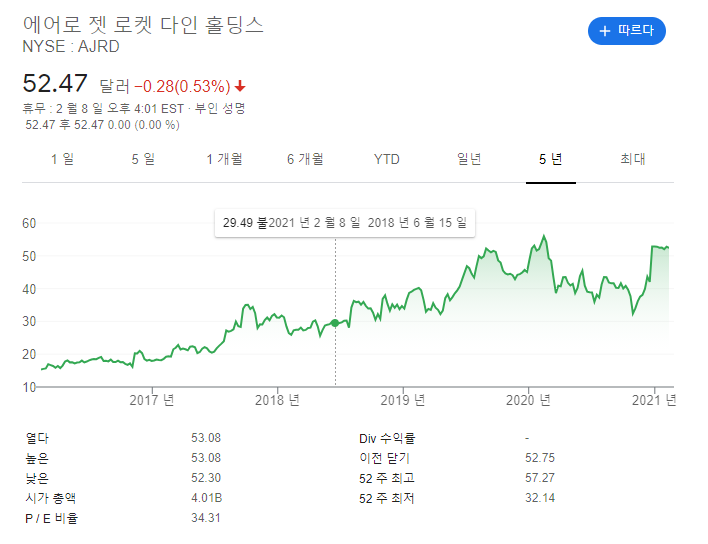The image size is (708, 544).
Task: Click the 낮은 value 52.30
Action: tap(206, 478)
